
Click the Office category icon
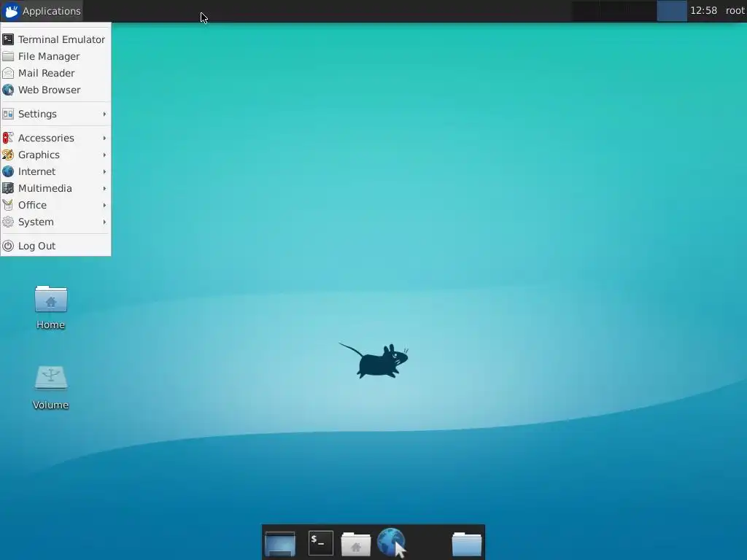[8, 205]
